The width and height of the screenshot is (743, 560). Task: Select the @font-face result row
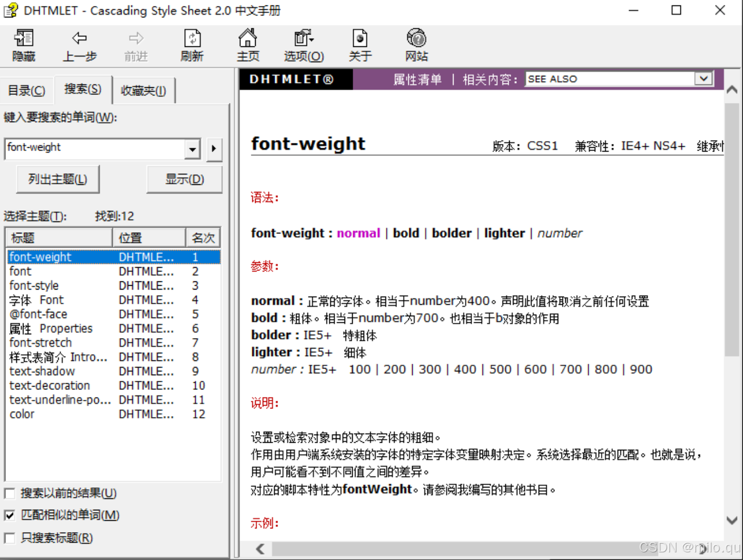(114, 314)
